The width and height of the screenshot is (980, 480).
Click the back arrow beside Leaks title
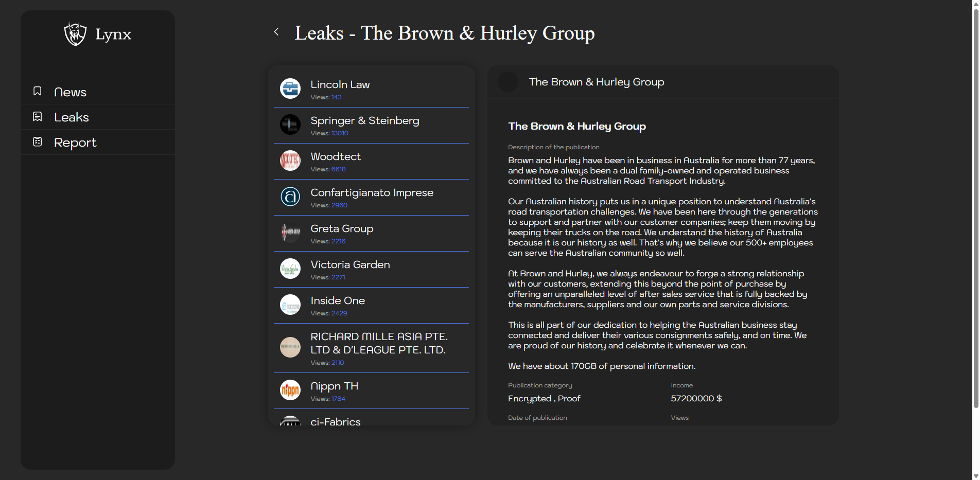(276, 32)
